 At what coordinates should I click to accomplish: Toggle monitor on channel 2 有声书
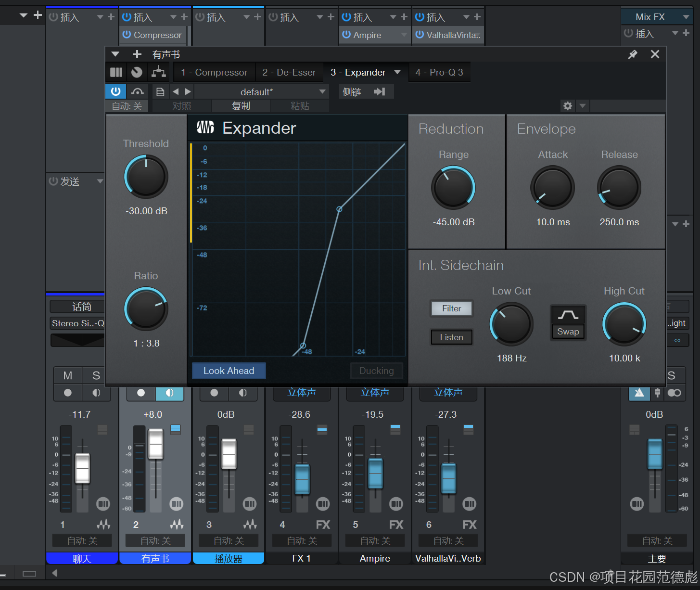(x=170, y=393)
